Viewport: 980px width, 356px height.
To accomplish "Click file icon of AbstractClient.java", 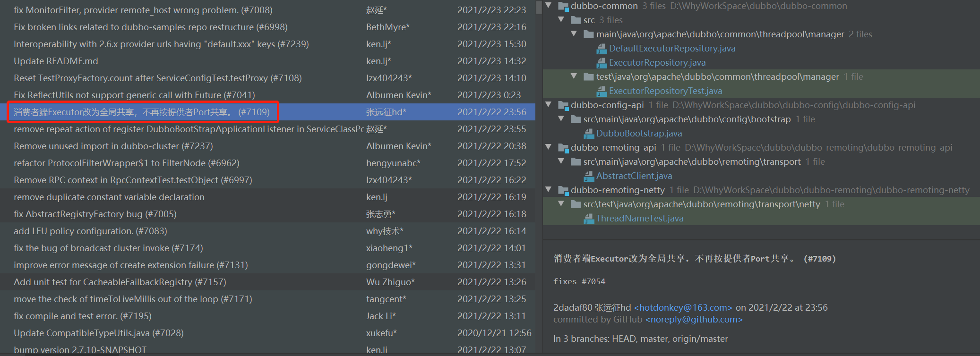I will 589,176.
